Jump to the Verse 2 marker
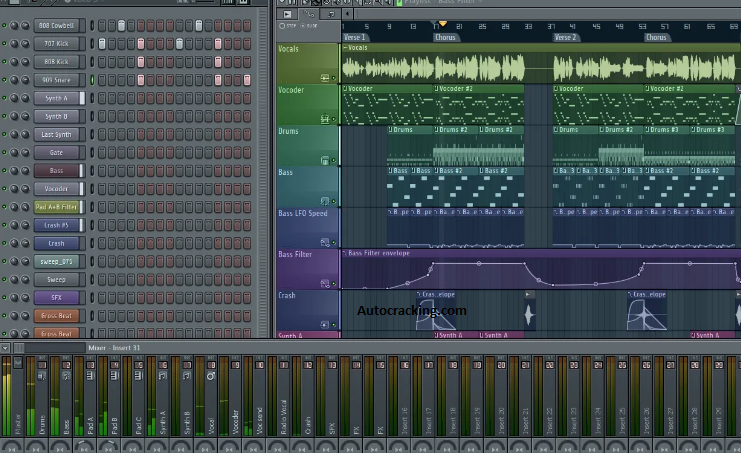The width and height of the screenshot is (741, 453). coord(565,37)
